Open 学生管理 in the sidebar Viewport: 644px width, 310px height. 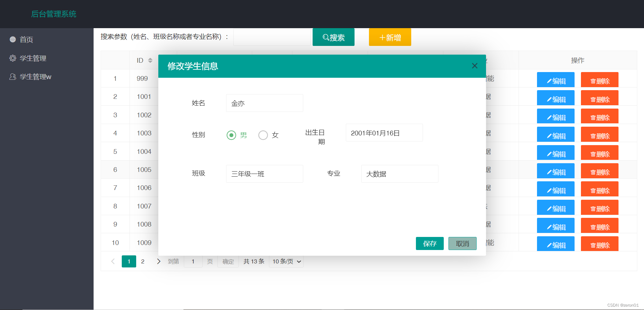(33, 58)
